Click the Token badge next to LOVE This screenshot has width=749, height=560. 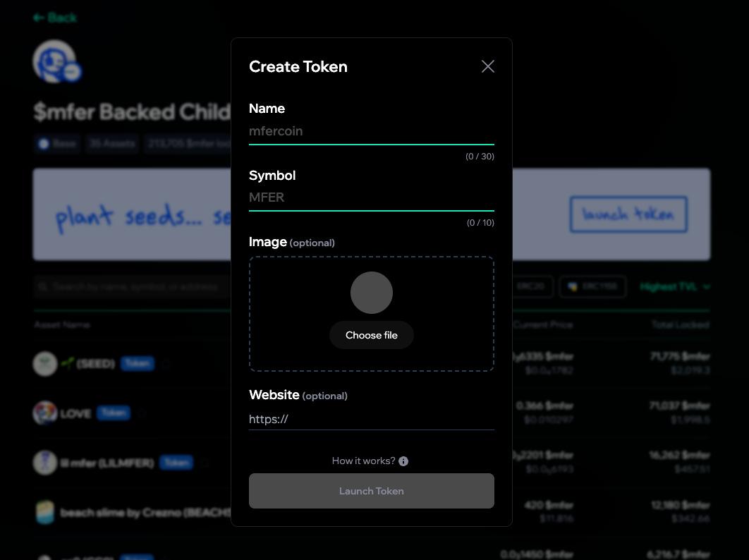(114, 413)
